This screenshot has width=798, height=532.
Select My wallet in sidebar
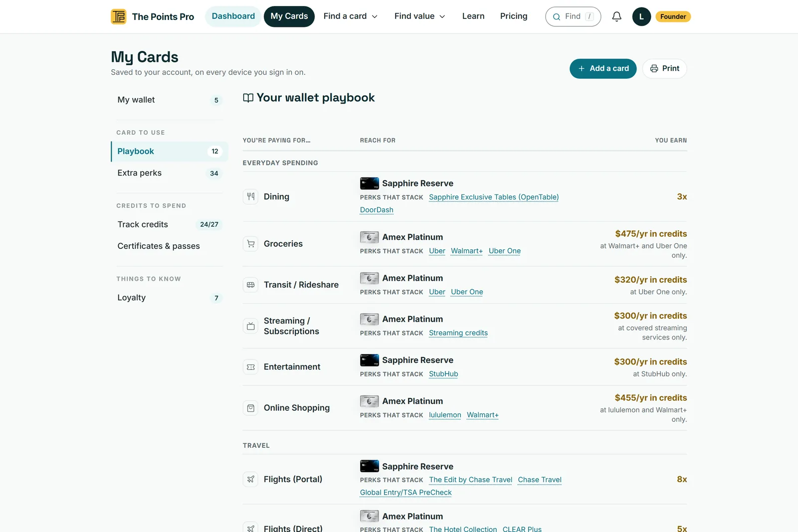tap(170, 100)
